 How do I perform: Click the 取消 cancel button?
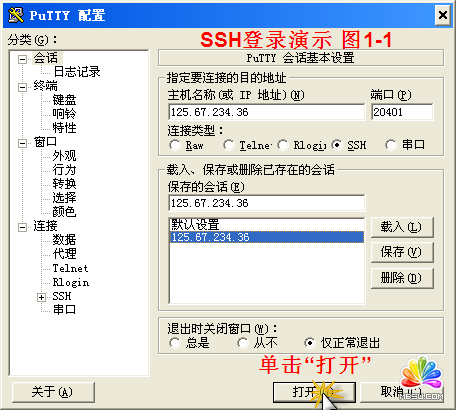(x=402, y=392)
